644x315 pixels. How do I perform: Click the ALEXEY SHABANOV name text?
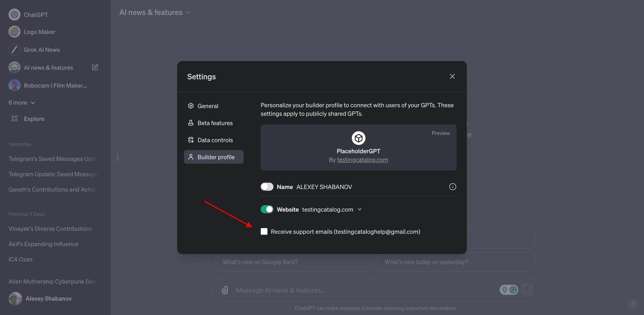coord(324,187)
